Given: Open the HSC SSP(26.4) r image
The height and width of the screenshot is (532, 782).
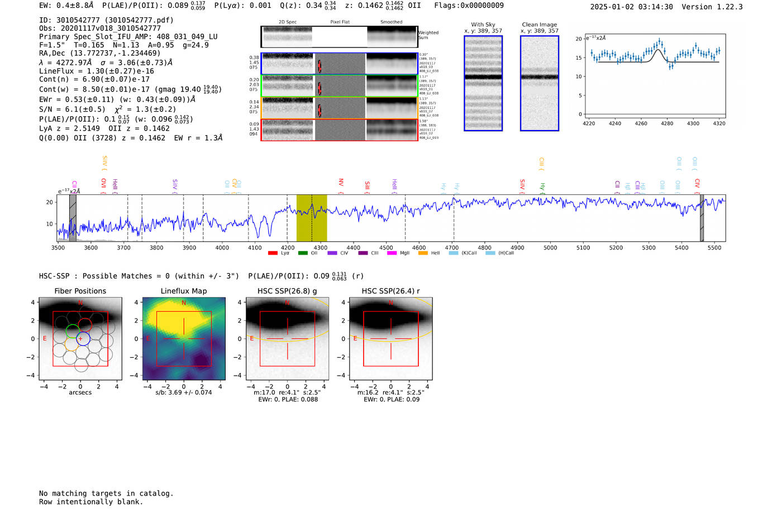Looking at the screenshot, I should (x=391, y=338).
